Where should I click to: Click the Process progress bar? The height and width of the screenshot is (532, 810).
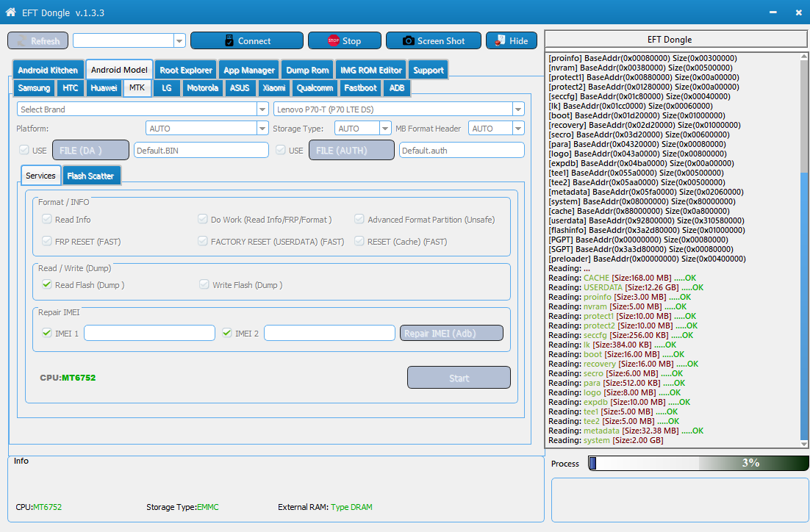pos(698,464)
